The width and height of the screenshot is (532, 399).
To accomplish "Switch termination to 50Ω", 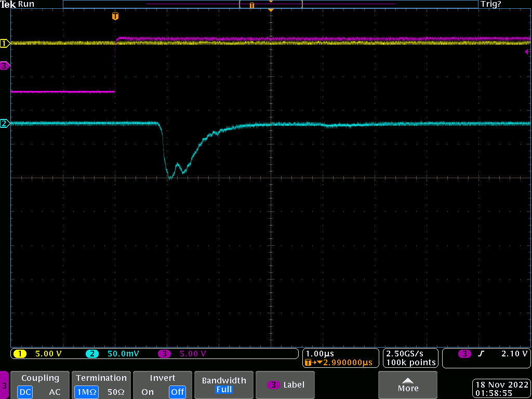I will click(117, 392).
